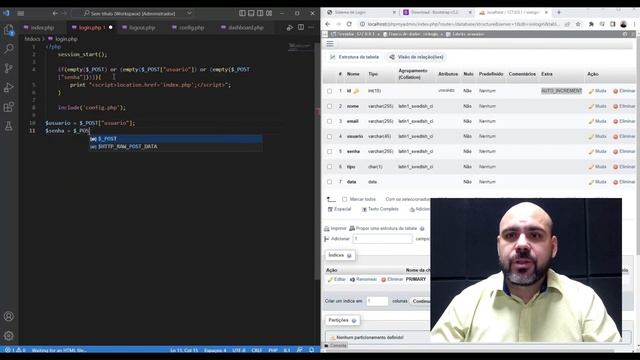The width and height of the screenshot is (640, 360).
Task: Open the VS Code Explorer panel
Action: pyautogui.click(x=9, y=30)
